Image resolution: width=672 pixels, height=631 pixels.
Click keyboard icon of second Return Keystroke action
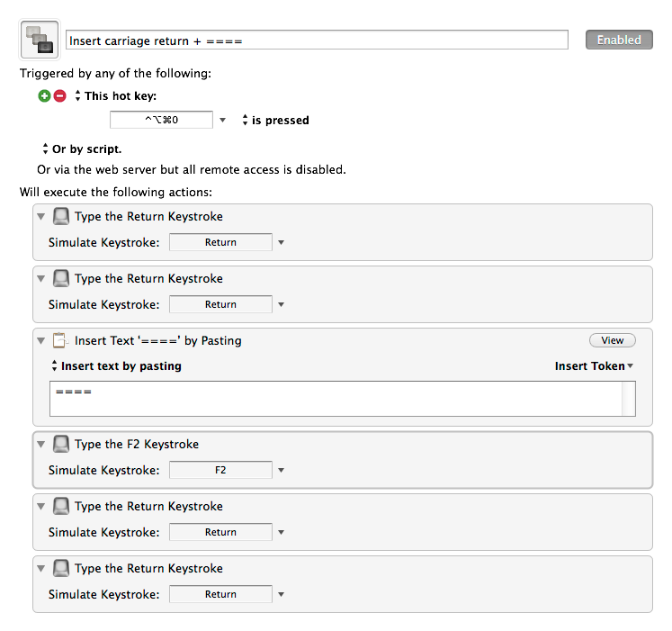point(61,278)
